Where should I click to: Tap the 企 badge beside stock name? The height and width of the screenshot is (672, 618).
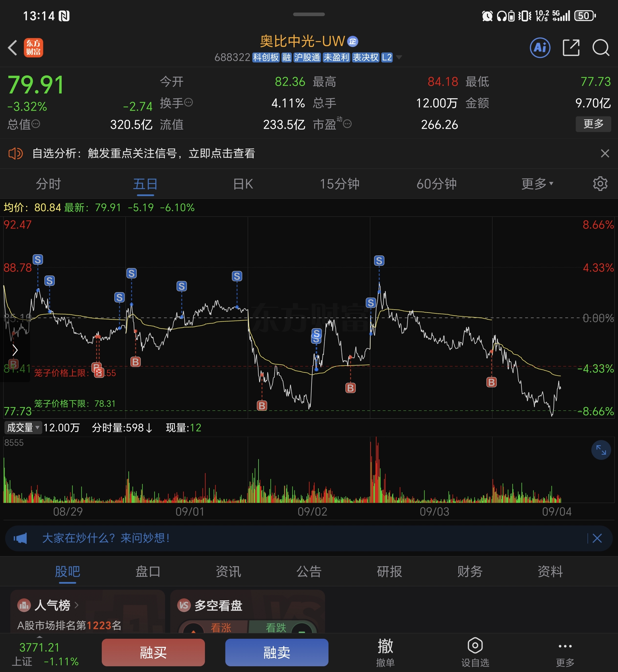point(353,41)
